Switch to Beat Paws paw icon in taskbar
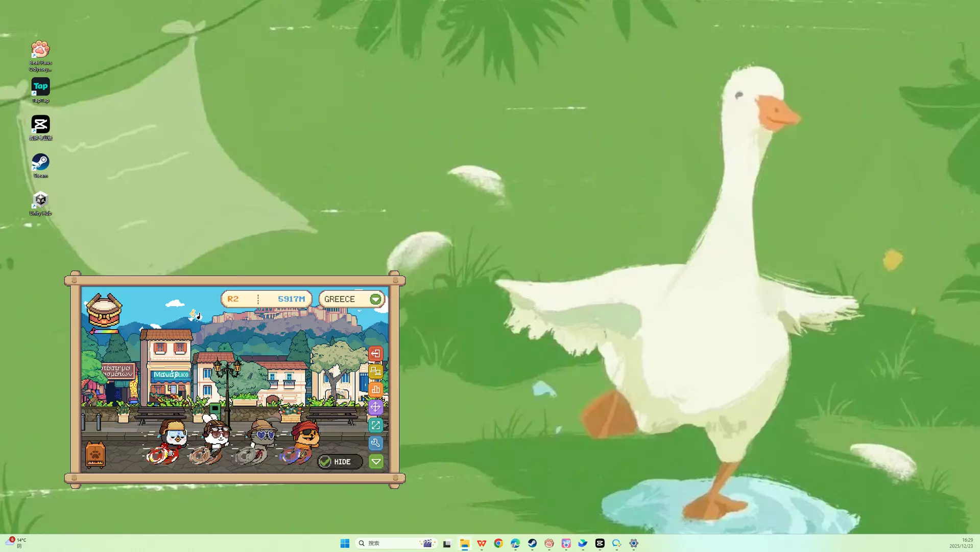980x552 pixels. click(x=549, y=543)
